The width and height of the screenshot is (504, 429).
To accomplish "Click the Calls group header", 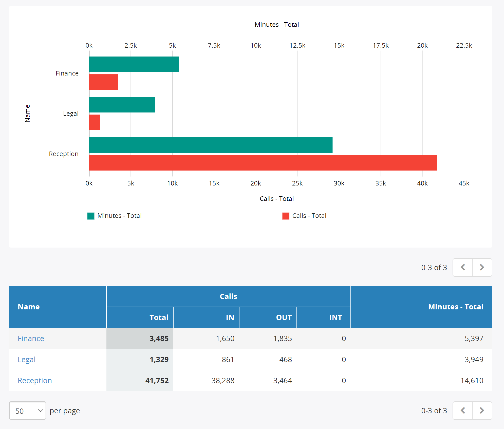I will click(229, 296).
